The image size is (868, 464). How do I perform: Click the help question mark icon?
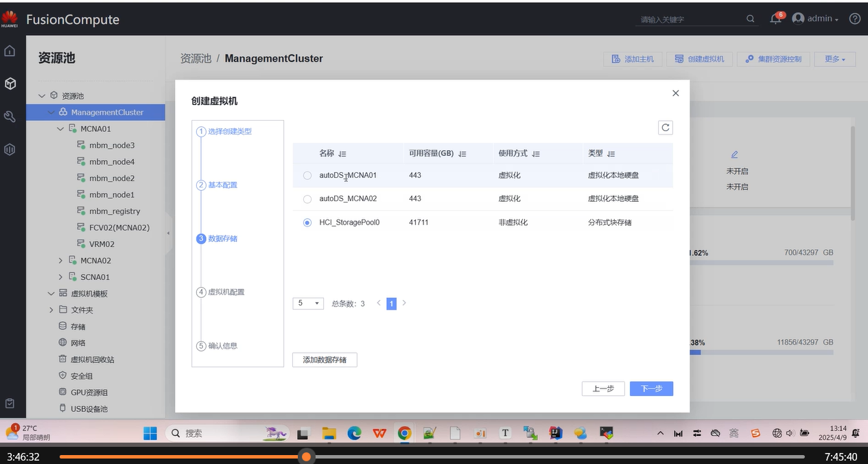855,19
